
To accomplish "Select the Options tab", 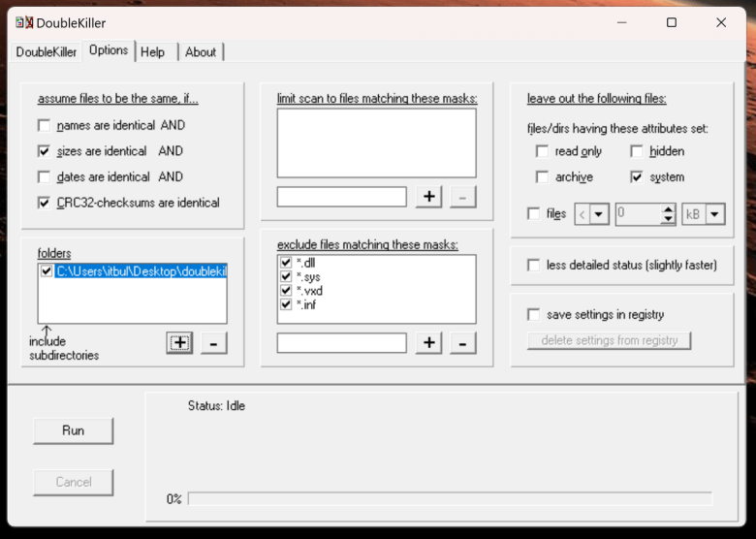I will [109, 50].
